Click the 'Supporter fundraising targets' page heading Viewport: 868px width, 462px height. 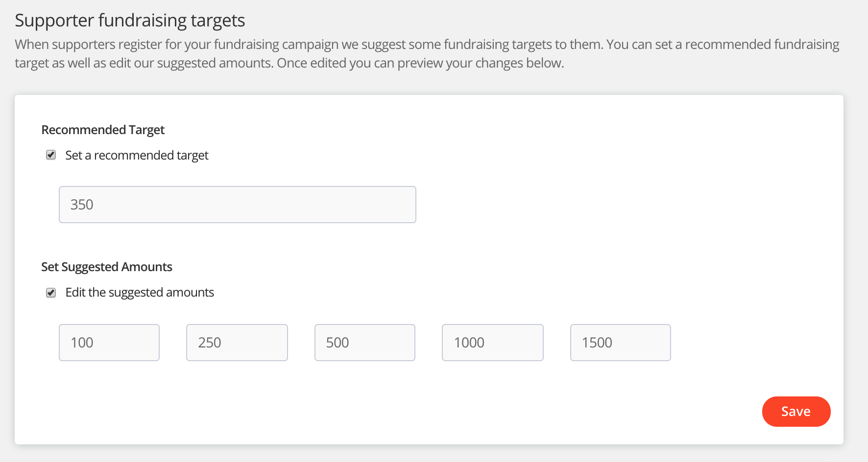pyautogui.click(x=130, y=21)
